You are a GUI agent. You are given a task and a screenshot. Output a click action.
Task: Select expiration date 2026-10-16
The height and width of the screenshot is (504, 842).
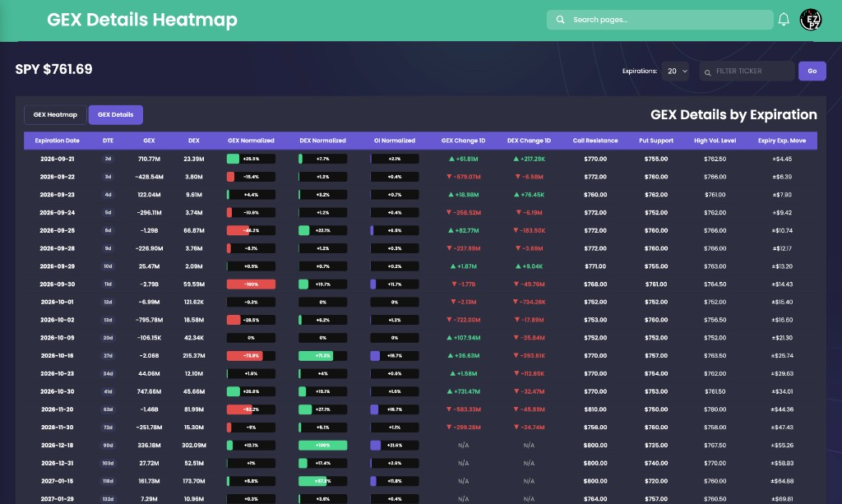pyautogui.click(x=57, y=356)
